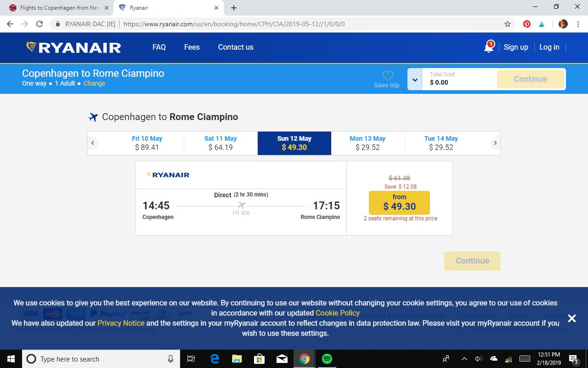
Task: Click the struck-through $61.38 price
Action: (400, 178)
